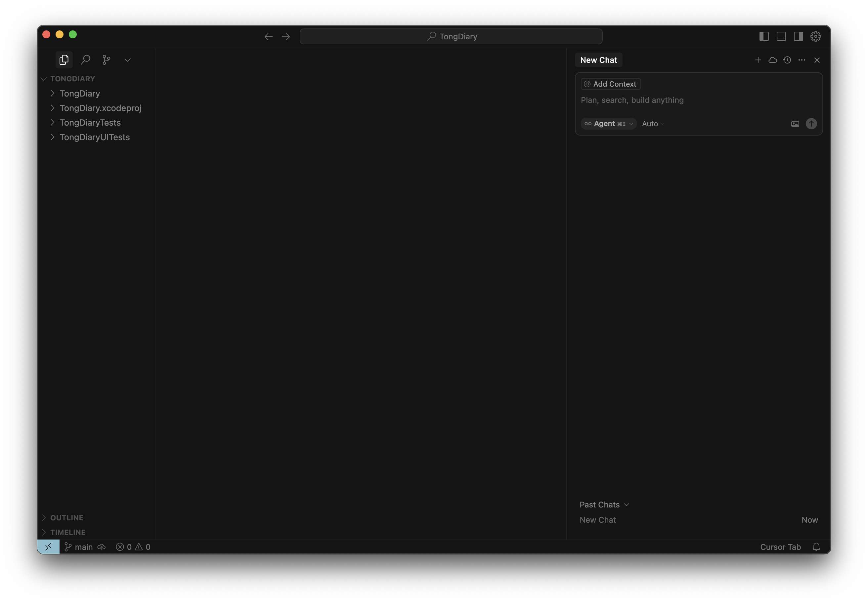This screenshot has height=603, width=868.
Task: Open the Source Control view icon
Action: point(107,60)
